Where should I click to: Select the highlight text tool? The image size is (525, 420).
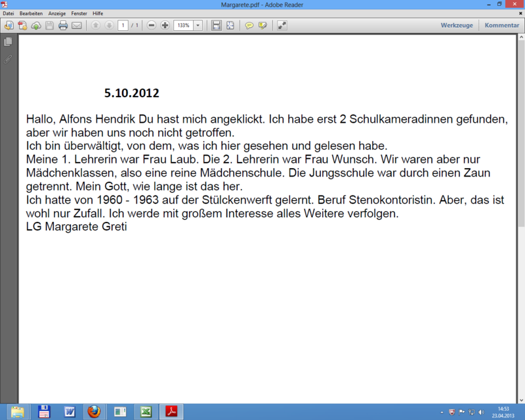(262, 26)
